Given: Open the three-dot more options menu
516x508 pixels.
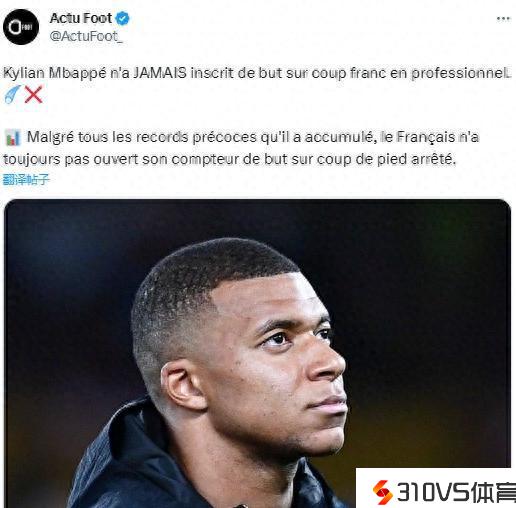Looking at the screenshot, I should (x=503, y=19).
